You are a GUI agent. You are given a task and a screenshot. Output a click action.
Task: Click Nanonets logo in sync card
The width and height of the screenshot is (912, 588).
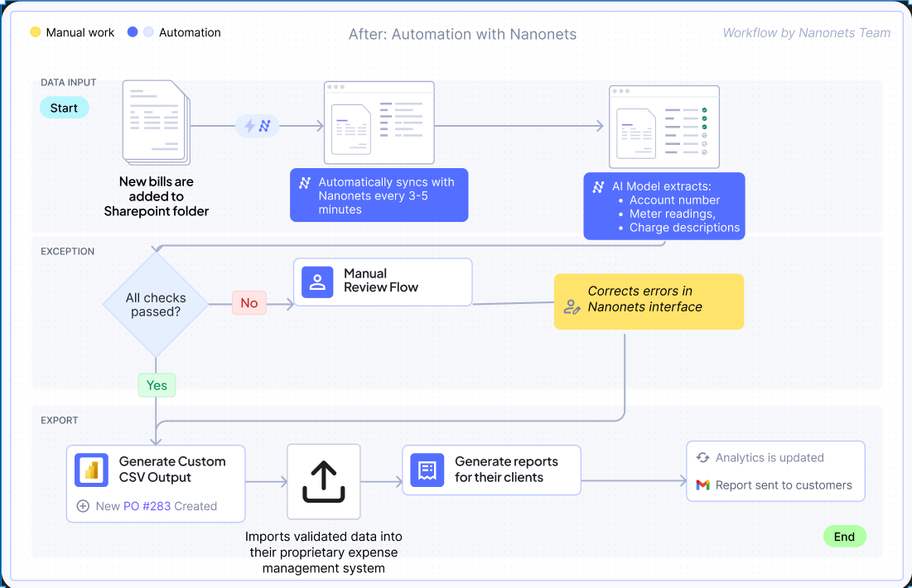[x=305, y=183]
